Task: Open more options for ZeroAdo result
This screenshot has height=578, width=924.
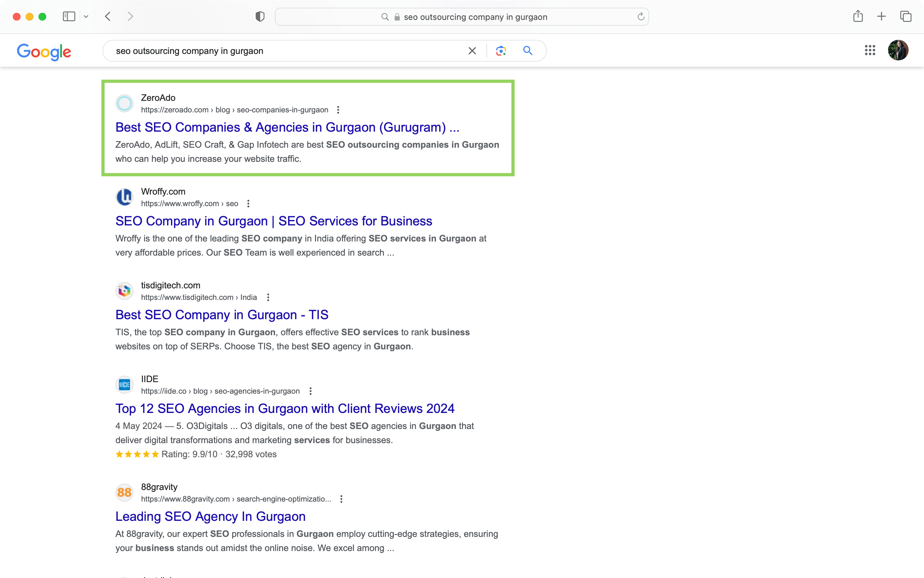Action: point(338,110)
